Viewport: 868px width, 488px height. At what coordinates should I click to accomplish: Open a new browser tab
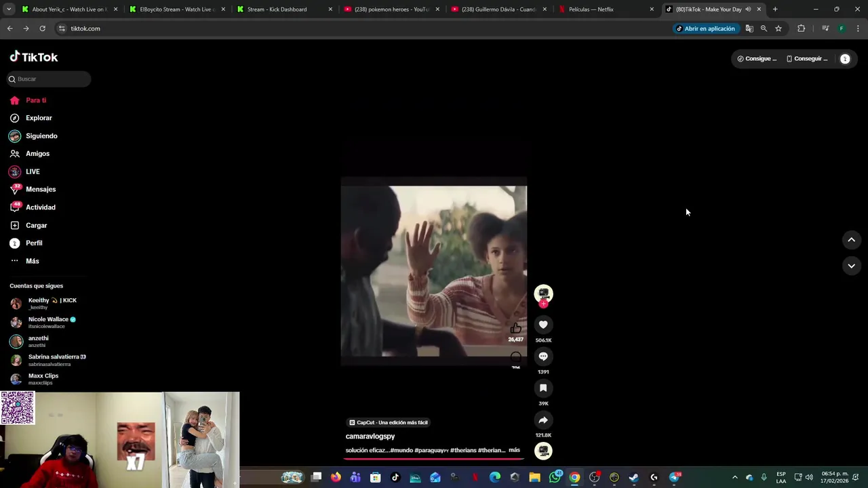[x=775, y=9]
